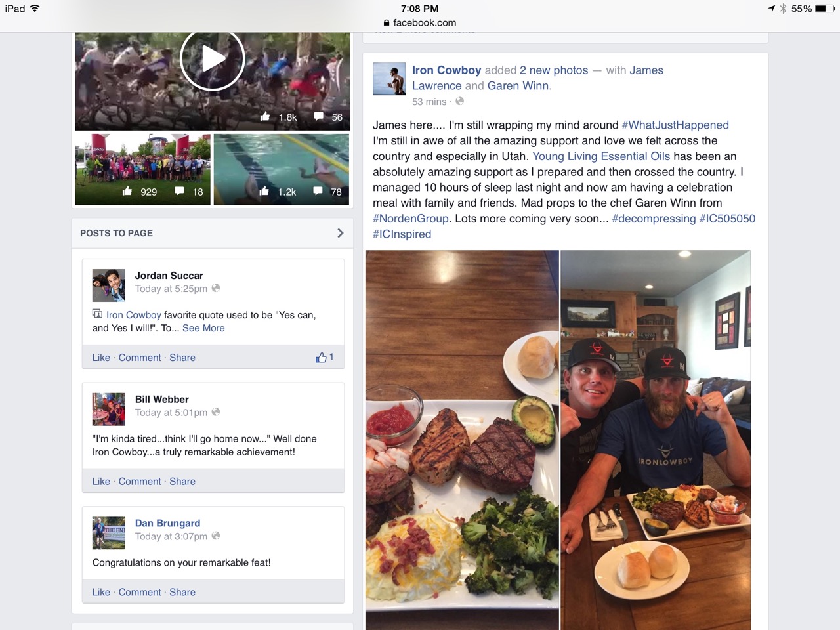Click the thumbs-up icon with 1.8k likes
The image size is (840, 630).
tap(264, 116)
